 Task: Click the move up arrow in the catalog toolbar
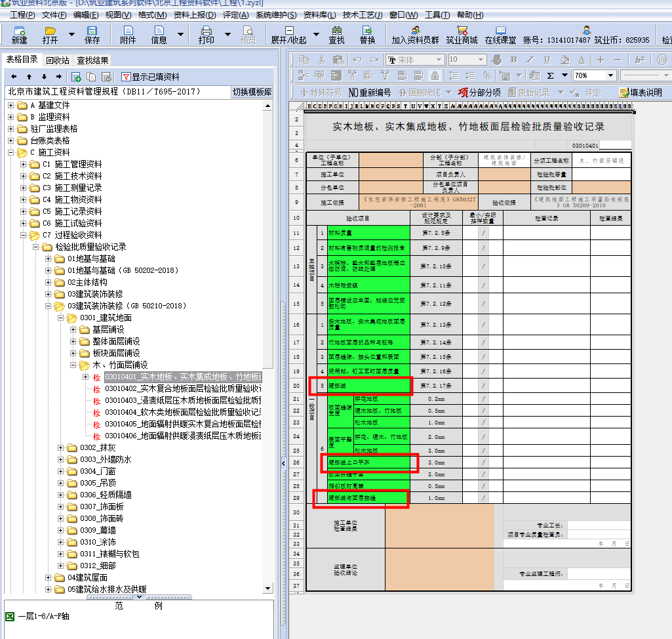click(29, 77)
